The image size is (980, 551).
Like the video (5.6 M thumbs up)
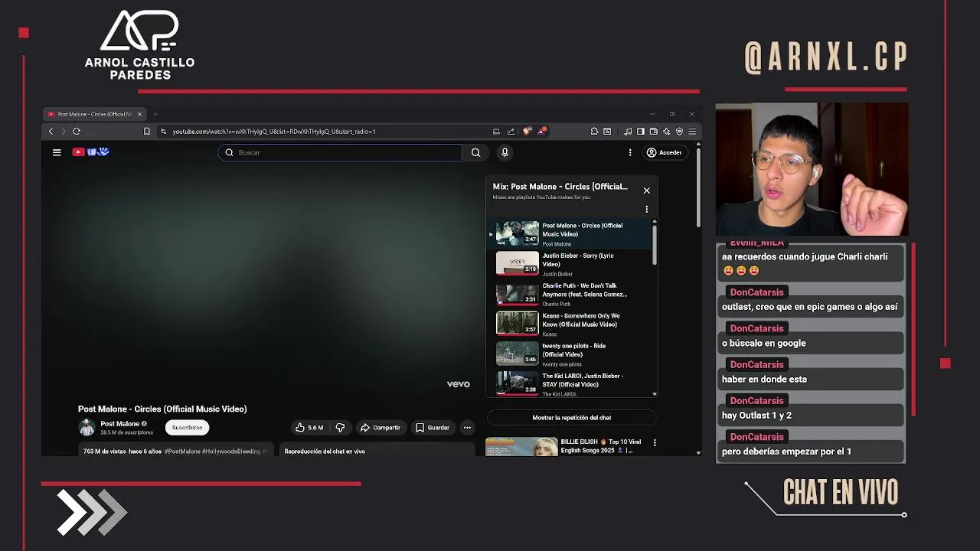coord(309,428)
